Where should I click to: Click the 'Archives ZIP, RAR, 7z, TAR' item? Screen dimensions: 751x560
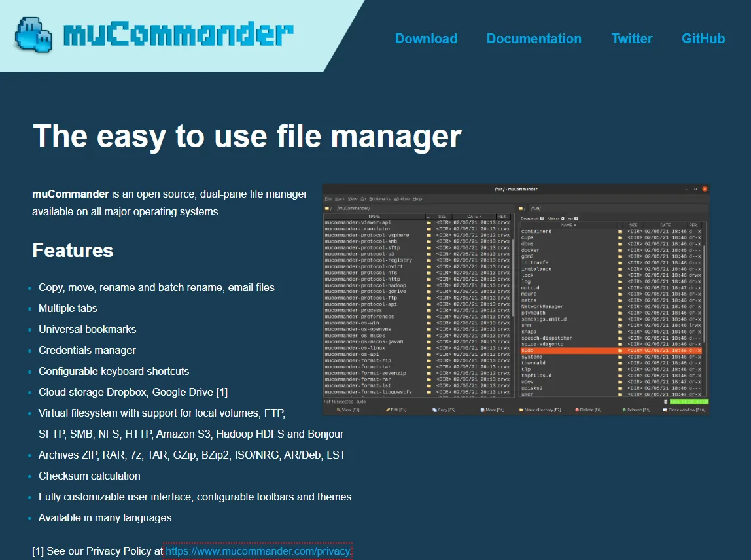tap(192, 455)
